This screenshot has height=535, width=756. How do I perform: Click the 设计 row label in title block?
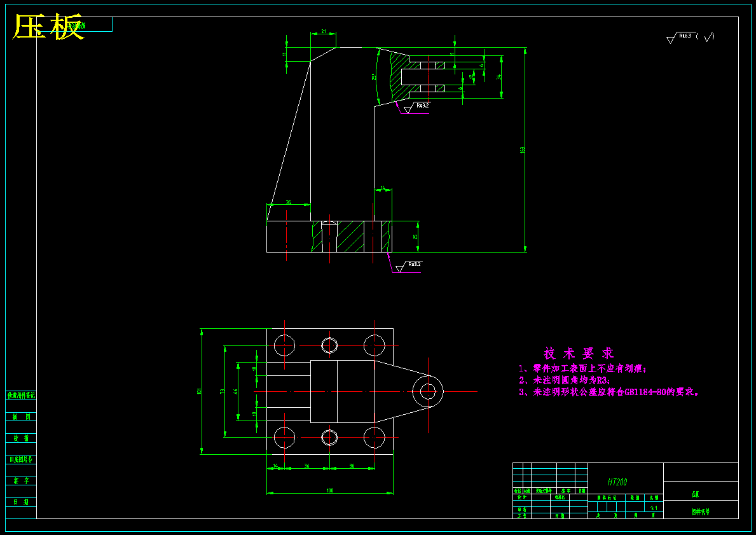point(521,497)
